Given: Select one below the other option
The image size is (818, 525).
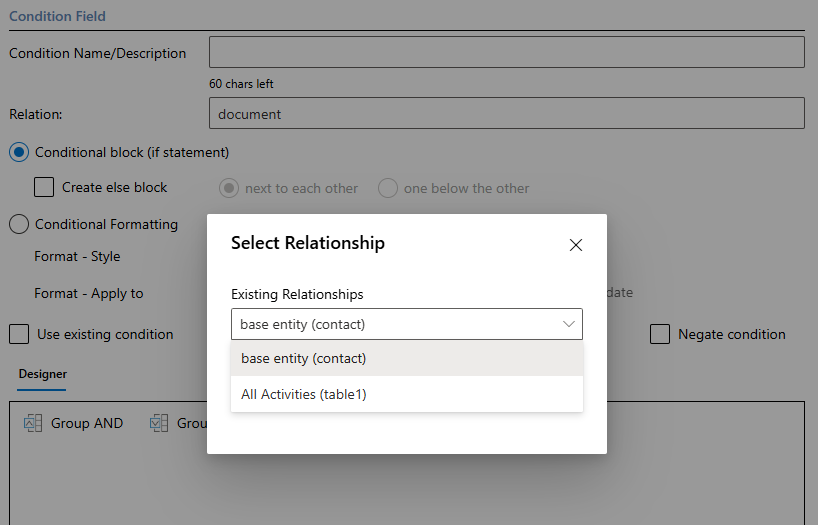Looking at the screenshot, I should click(388, 188).
